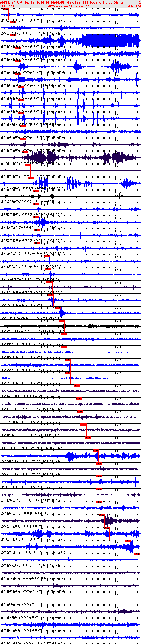The width and height of the screenshot is (141, 644).
Task: Select the 'UW RYC EHZ' station label
Action: tap(10, 46)
